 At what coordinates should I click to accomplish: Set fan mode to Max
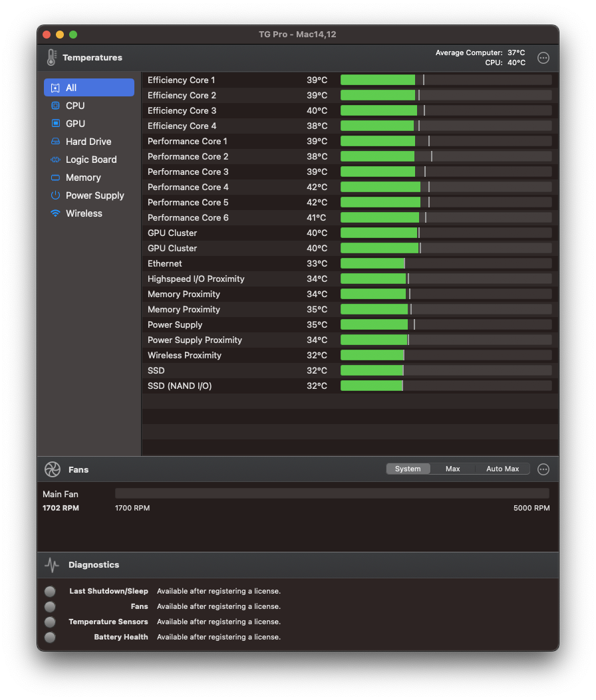coord(452,469)
